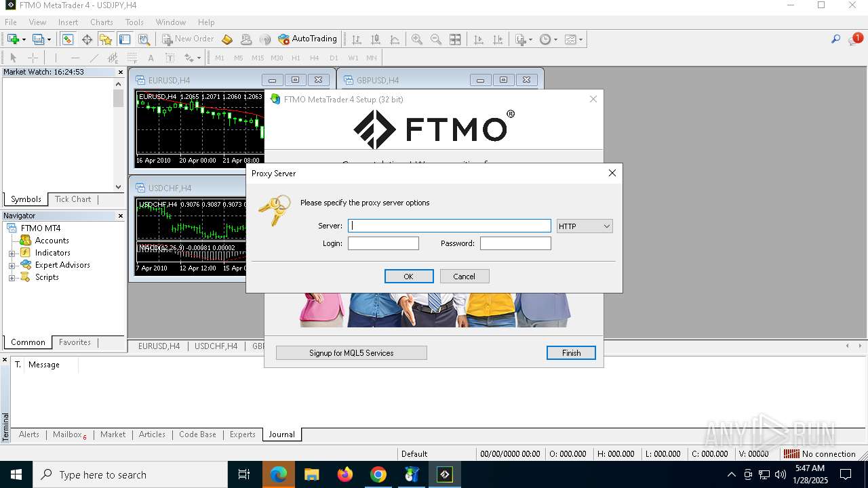
Task: Select FTMO MT4 root in Navigator
Action: [x=40, y=228]
